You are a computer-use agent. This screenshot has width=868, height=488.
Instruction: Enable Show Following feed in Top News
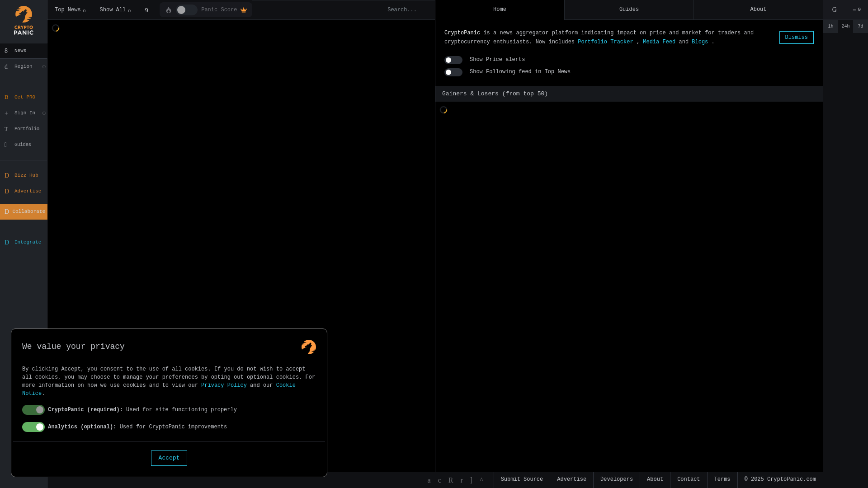click(x=453, y=72)
